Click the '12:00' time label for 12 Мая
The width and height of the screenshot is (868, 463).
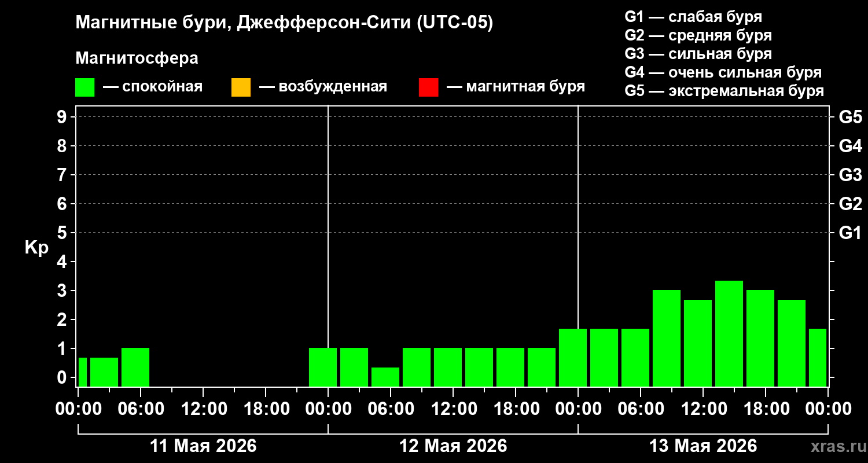click(453, 409)
